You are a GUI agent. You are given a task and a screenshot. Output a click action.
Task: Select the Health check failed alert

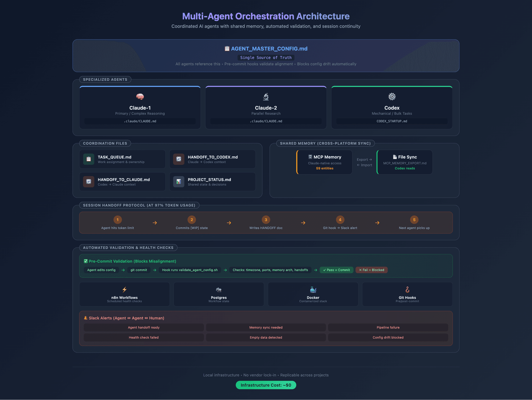point(144,337)
